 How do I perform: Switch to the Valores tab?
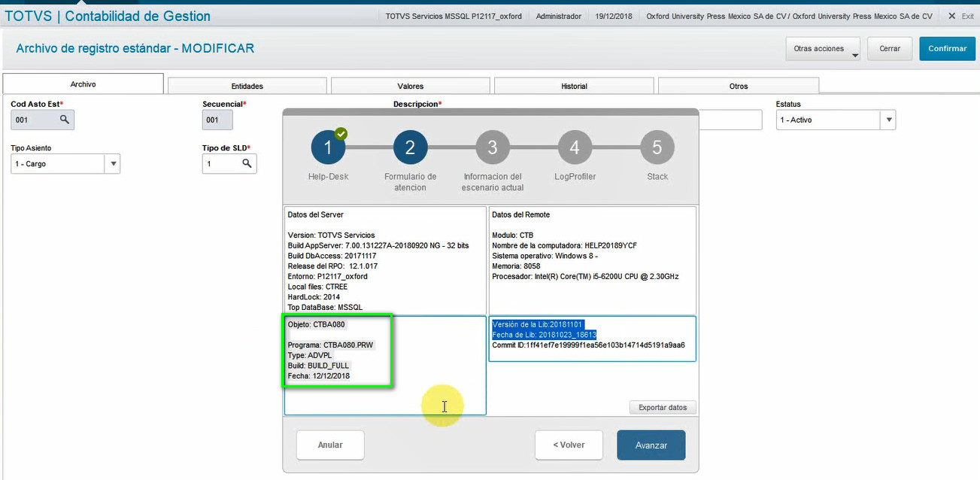[411, 86]
